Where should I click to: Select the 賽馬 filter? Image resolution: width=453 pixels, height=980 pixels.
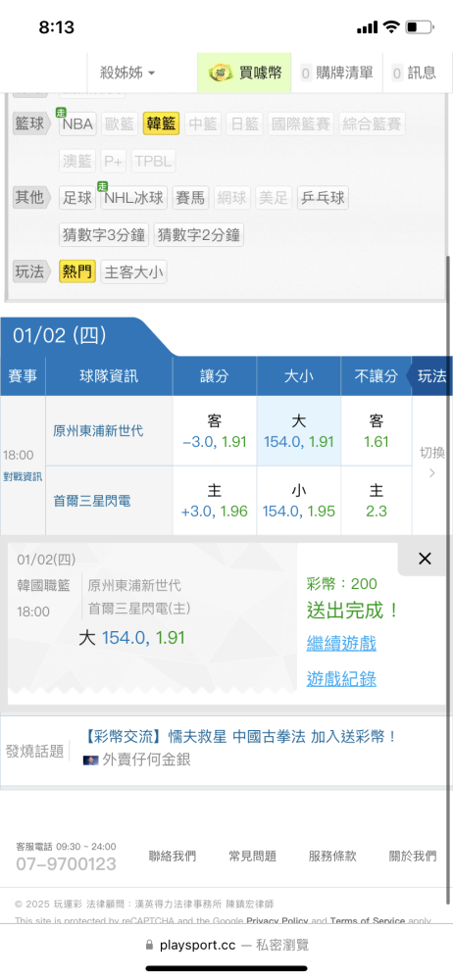coord(190,198)
